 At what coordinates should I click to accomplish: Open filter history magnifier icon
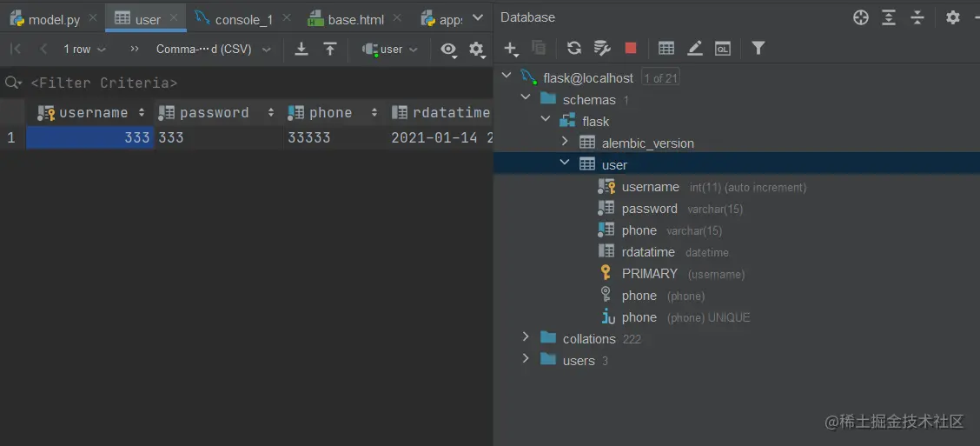point(12,83)
